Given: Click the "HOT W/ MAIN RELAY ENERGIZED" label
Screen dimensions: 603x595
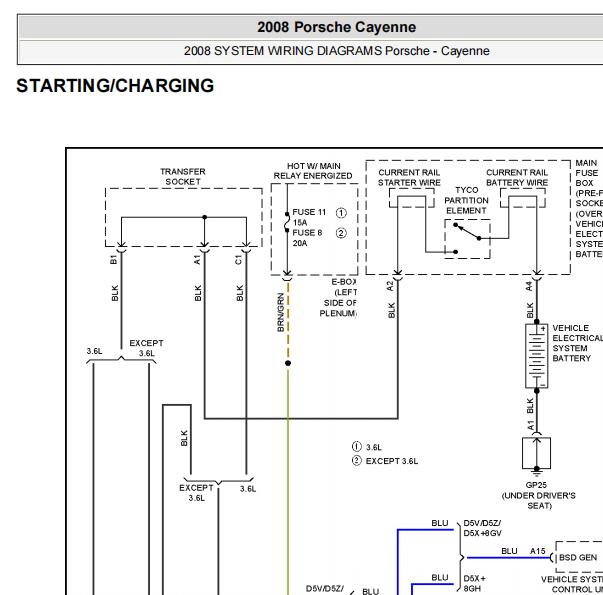Looking at the screenshot, I should tap(313, 171).
